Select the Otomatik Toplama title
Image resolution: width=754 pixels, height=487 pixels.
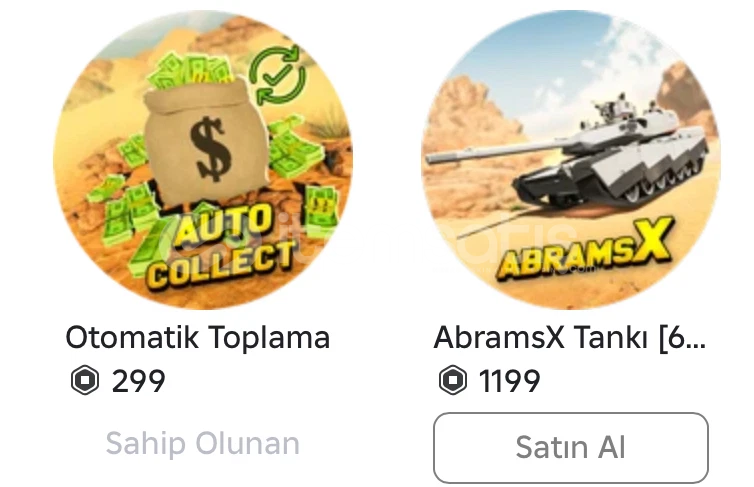[198, 337]
